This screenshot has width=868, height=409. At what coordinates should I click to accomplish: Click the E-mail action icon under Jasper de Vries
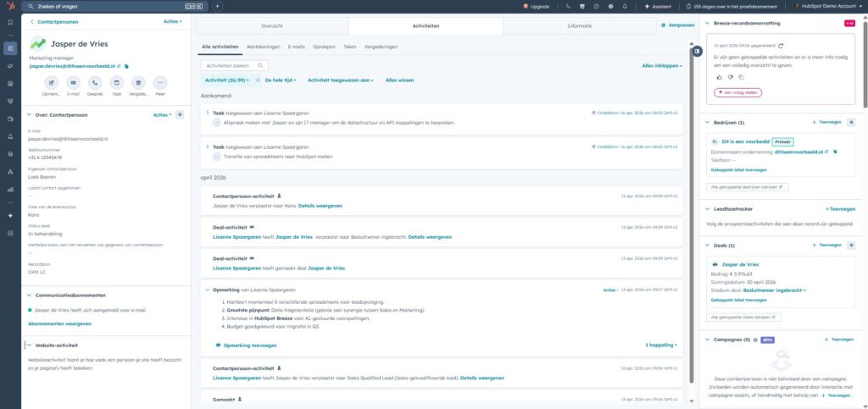(x=73, y=82)
